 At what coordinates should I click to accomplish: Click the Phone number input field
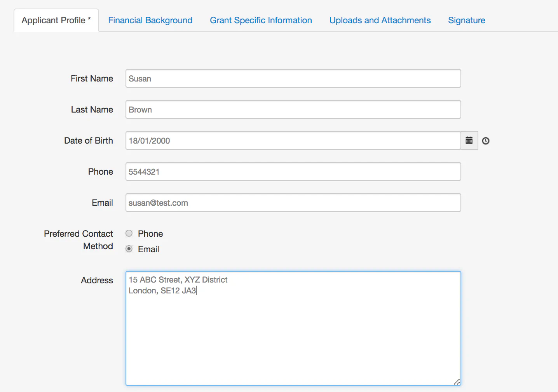point(293,172)
